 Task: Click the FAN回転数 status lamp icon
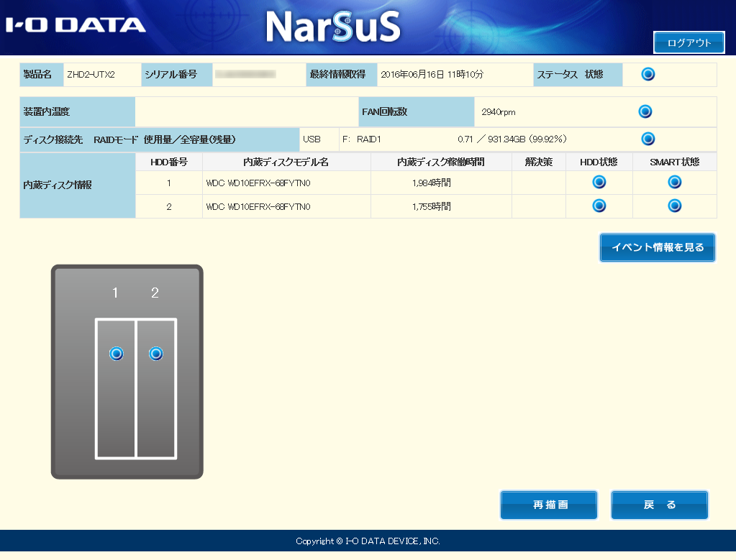[645, 111]
